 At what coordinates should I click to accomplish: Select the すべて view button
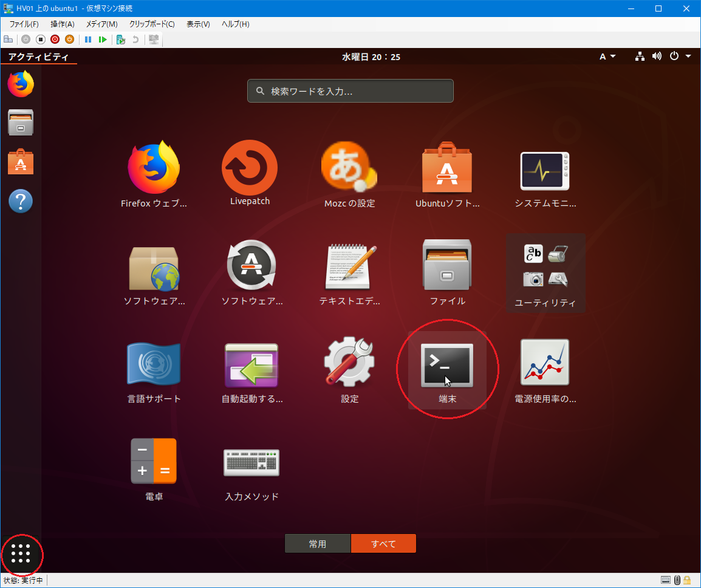(x=383, y=544)
